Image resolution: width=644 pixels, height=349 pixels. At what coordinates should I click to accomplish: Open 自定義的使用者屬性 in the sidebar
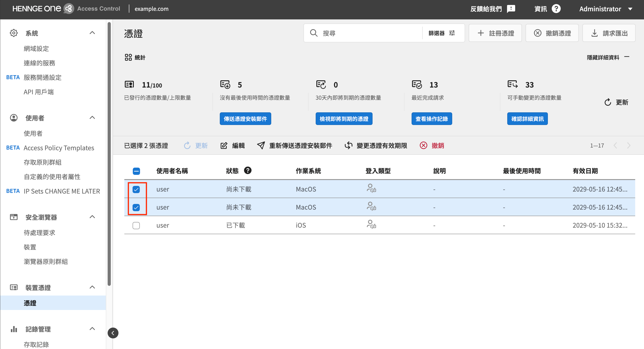point(52,177)
